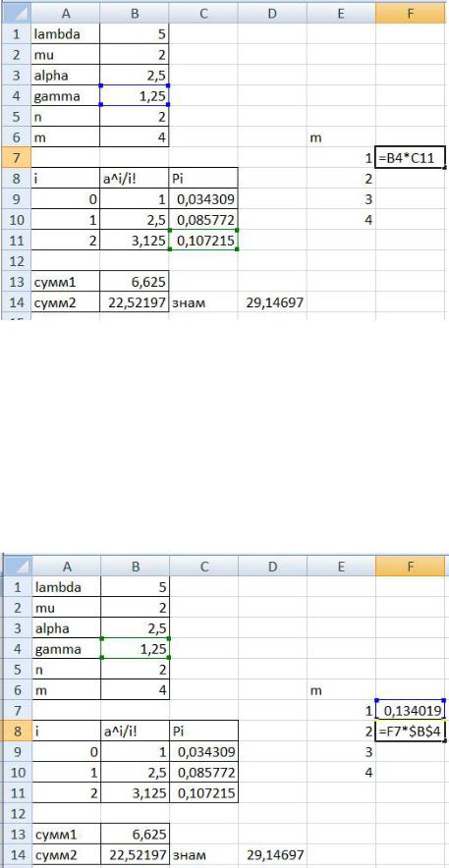
Task: Select column C header in lower spreadsheet
Action: click(203, 566)
